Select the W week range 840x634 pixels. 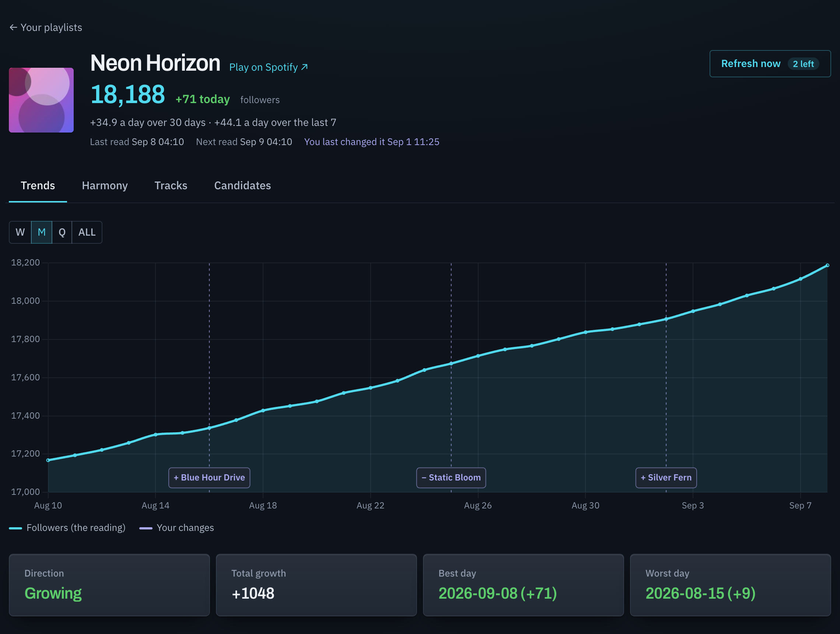20,232
